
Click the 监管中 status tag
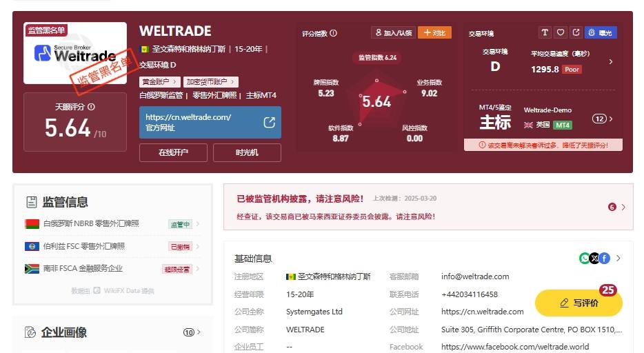coord(180,224)
